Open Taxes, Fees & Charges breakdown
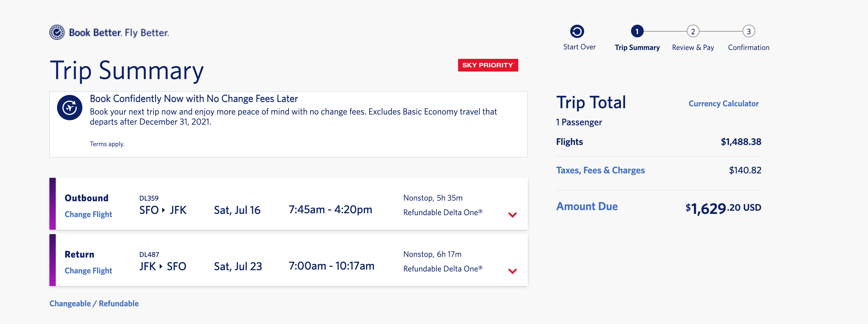 coord(600,170)
